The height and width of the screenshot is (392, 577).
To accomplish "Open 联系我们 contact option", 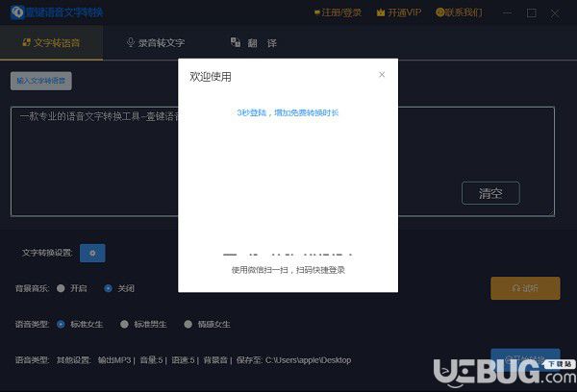I will pos(459,12).
